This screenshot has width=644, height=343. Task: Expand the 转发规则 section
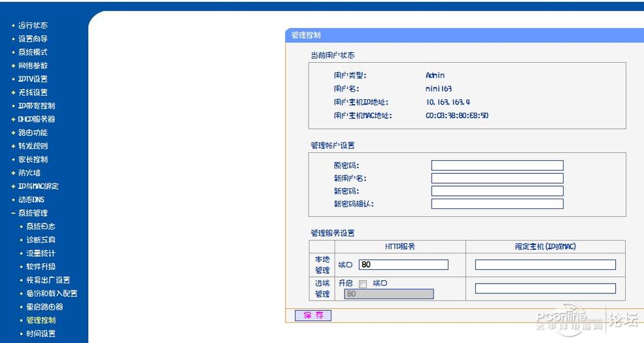pyautogui.click(x=33, y=146)
